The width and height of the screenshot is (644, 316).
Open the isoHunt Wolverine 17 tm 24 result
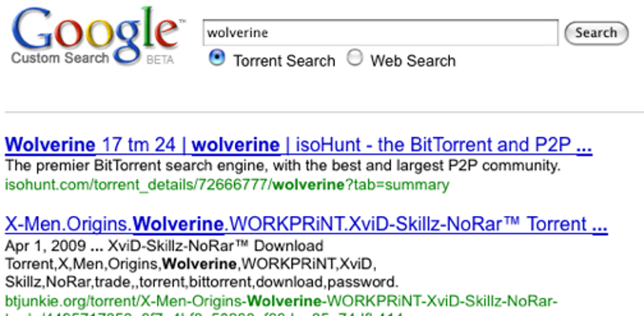[298, 145]
